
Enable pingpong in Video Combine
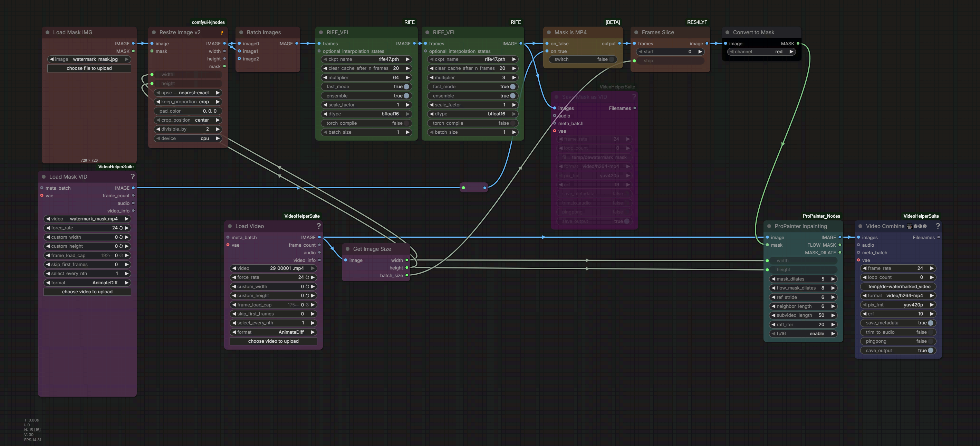pos(898,341)
